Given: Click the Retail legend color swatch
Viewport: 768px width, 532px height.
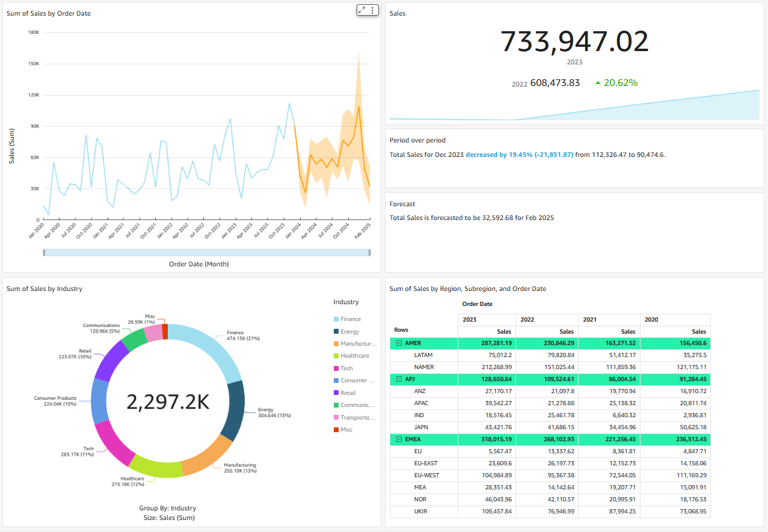Looking at the screenshot, I should 336,393.
